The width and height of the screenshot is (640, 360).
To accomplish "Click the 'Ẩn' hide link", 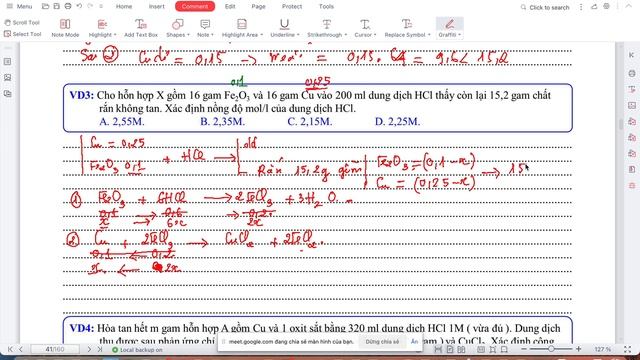I will click(x=414, y=342).
